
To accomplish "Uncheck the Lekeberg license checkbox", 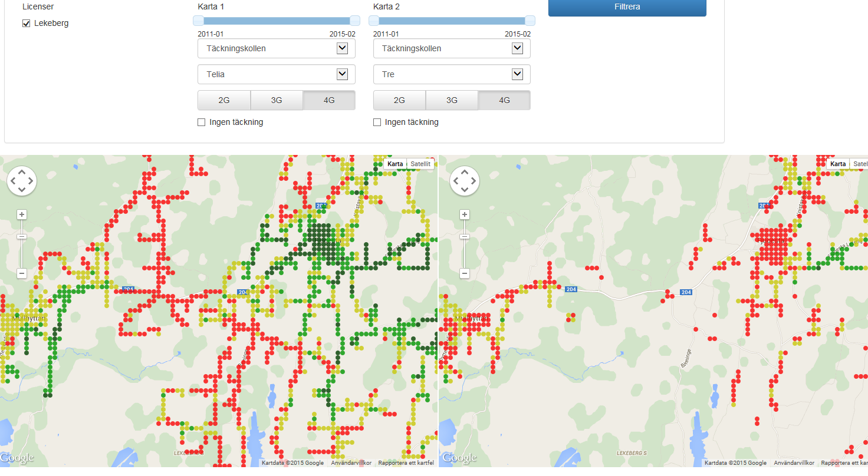I will coord(26,24).
